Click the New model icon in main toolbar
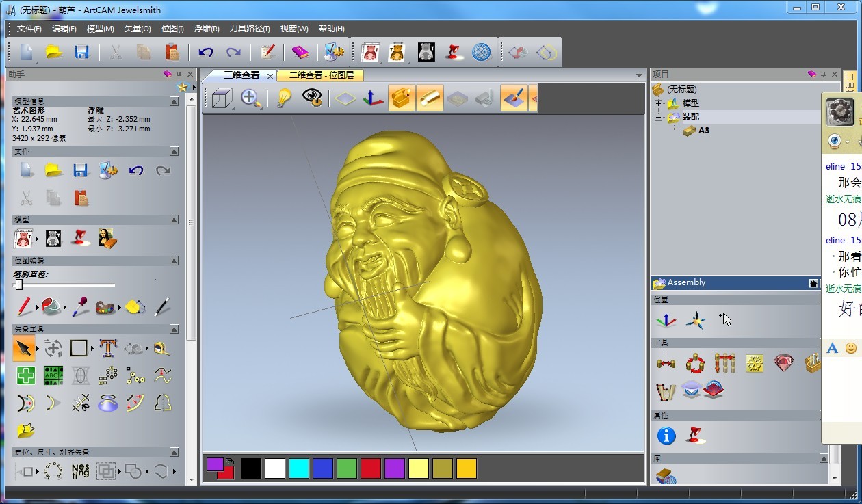This screenshot has width=862, height=504. click(x=26, y=52)
